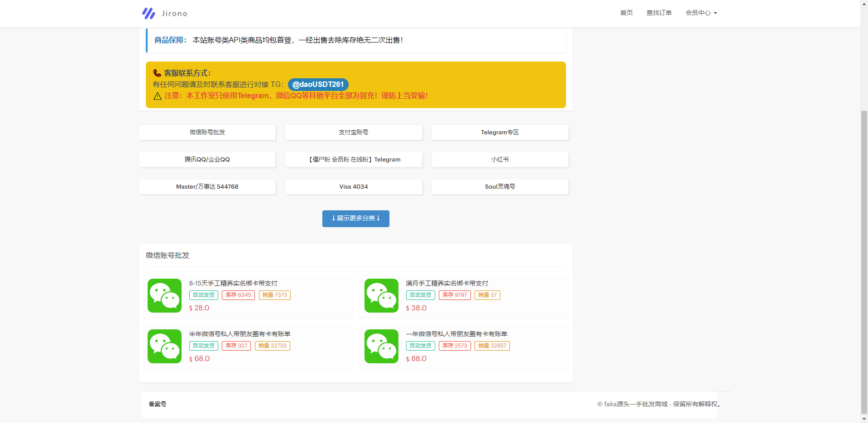
Task: Click the 销量 7373 sales tag
Action: point(274,295)
